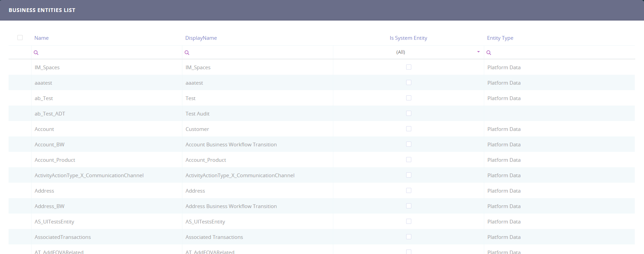The width and height of the screenshot is (644, 254).
Task: Open the Account_Product entity
Action: (55, 160)
